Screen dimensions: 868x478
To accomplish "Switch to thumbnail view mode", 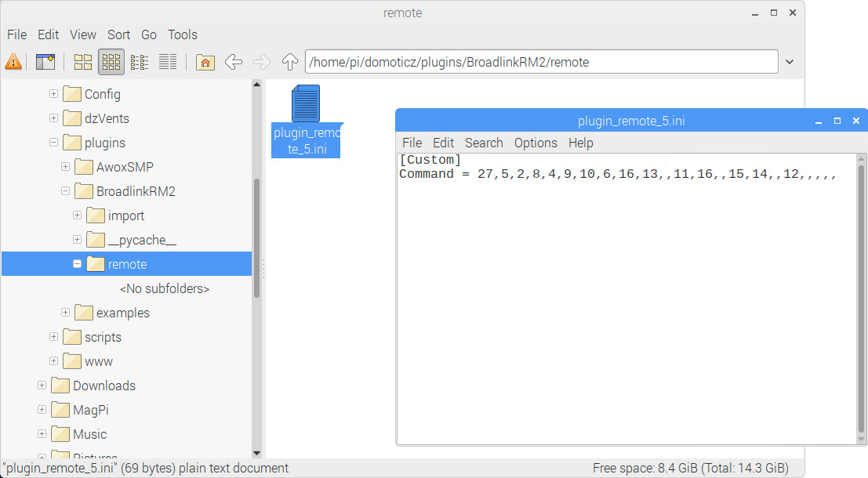I will coord(111,62).
